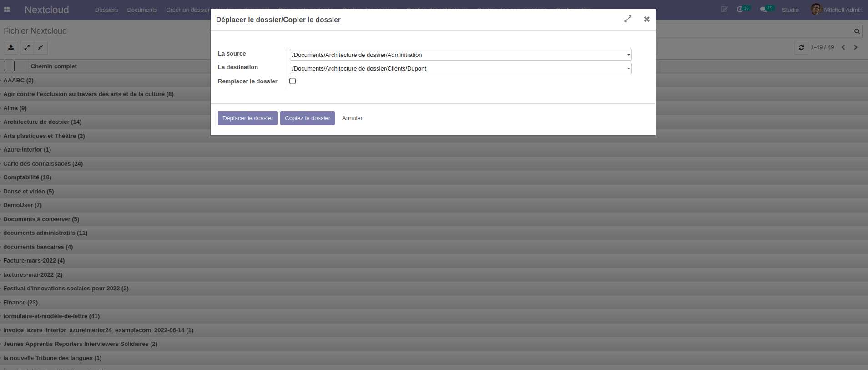Toggle the select-all checkbox in list header
Viewport: 868px width, 370px height.
9,66
